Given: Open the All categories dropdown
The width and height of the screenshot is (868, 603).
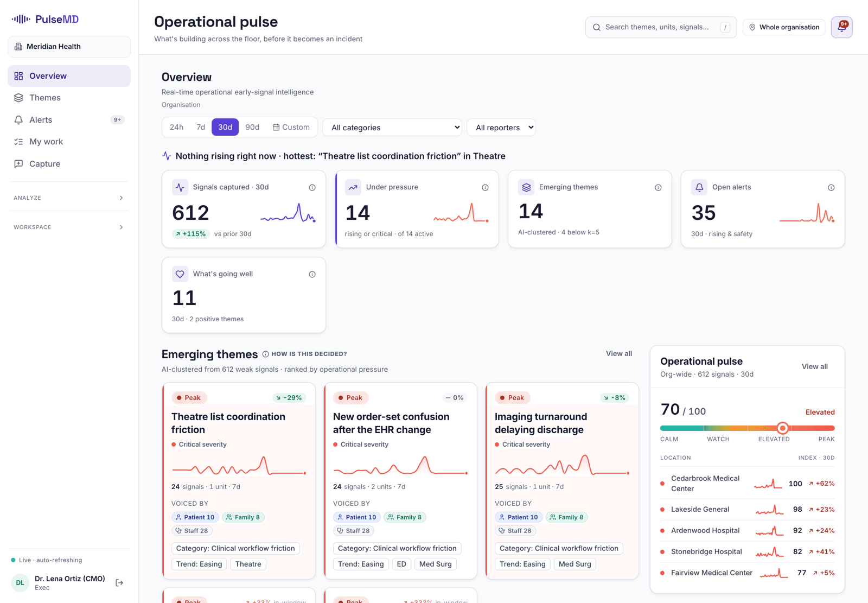Looking at the screenshot, I should pos(392,128).
